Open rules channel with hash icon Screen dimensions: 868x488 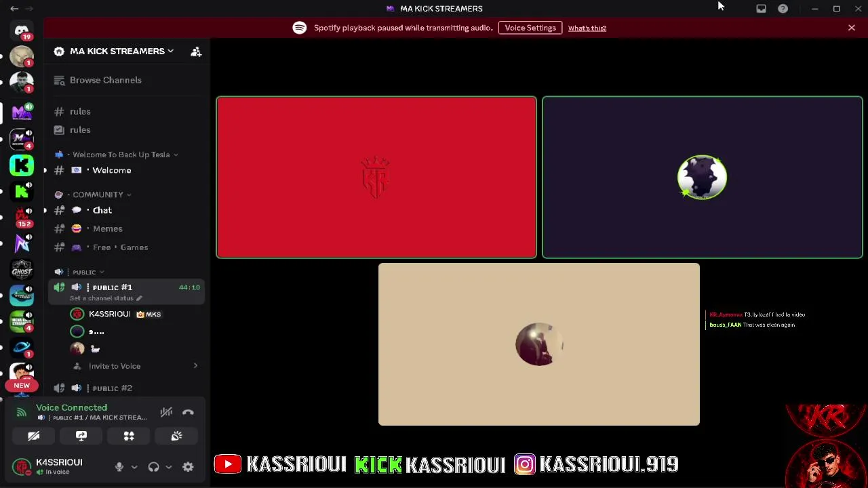pos(127,111)
